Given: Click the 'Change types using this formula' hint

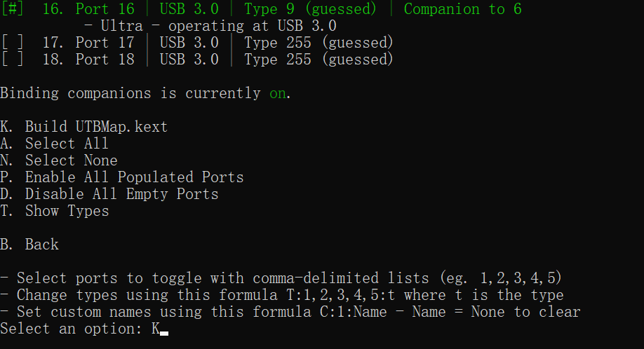Looking at the screenshot, I should (x=282, y=295).
